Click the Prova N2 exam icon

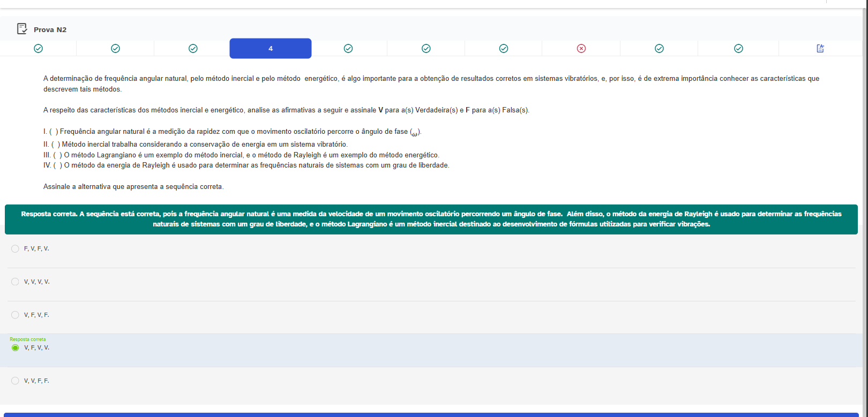pyautogui.click(x=22, y=29)
